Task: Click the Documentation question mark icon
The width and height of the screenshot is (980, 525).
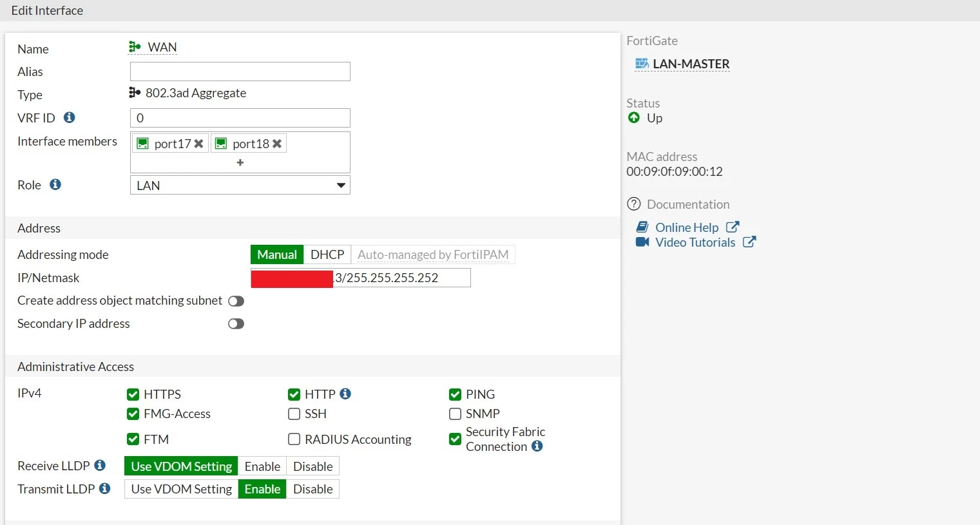Action: 634,204
